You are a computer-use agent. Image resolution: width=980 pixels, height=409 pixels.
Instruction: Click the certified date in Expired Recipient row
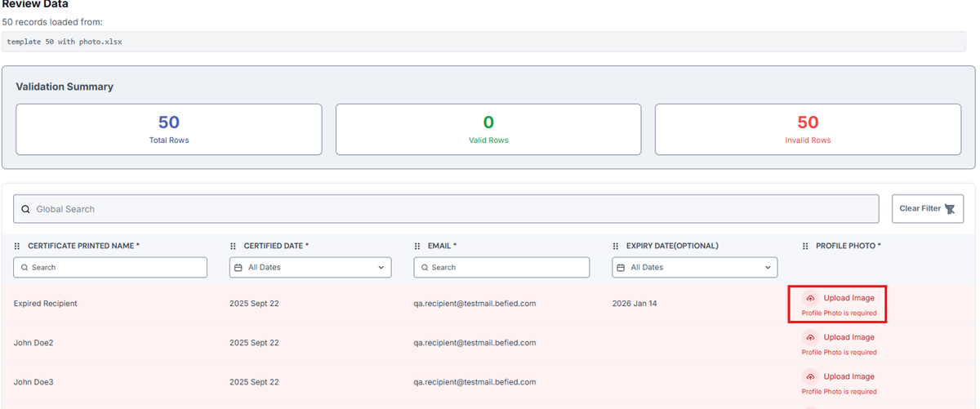tap(254, 304)
